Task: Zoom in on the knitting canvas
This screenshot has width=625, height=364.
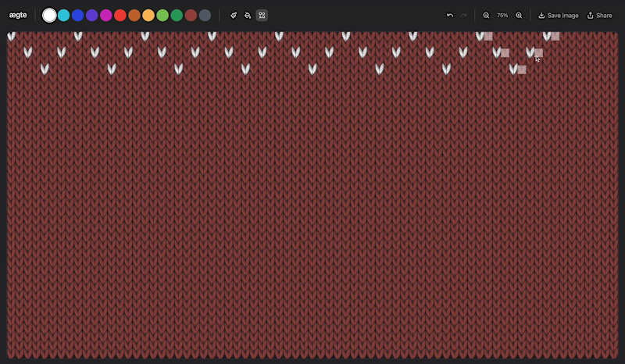Action: click(519, 15)
